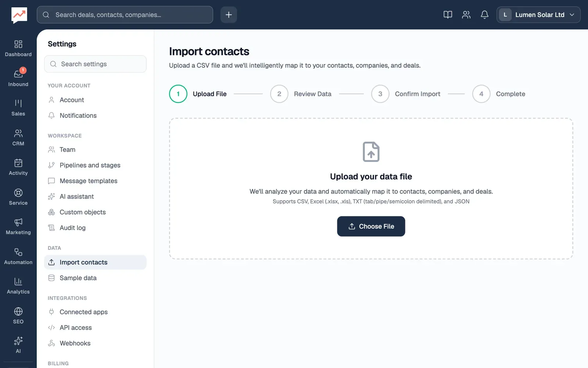This screenshot has width=588, height=368.
Task: Open the Analytics chart icon
Action: (18, 282)
